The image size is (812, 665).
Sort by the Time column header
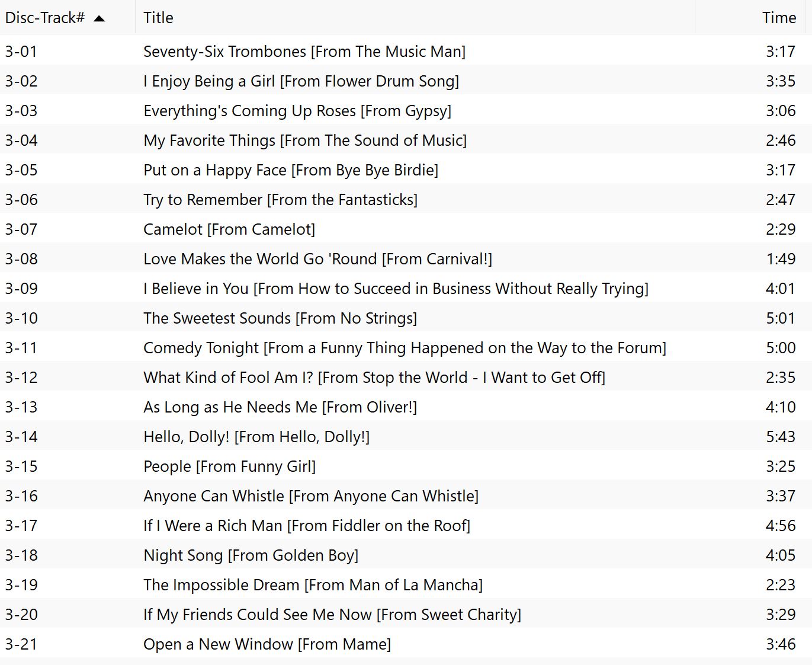coord(778,18)
